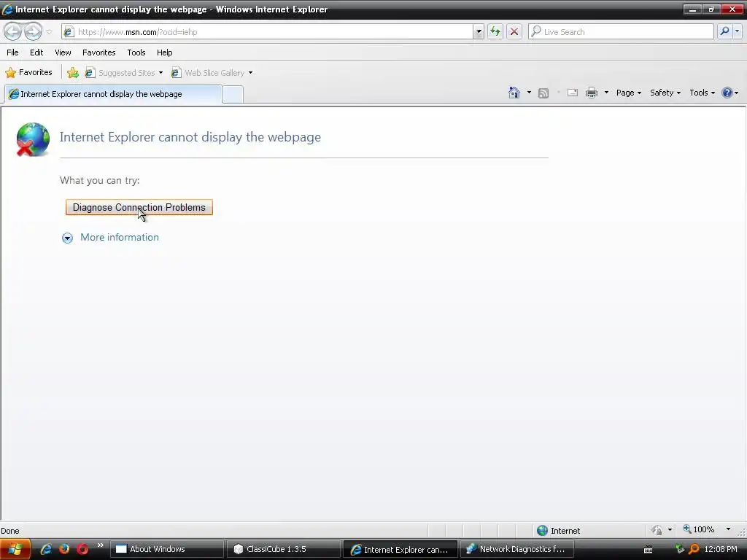Click the blue Help question mark icon
This screenshot has height=560, width=747.
pos(727,93)
